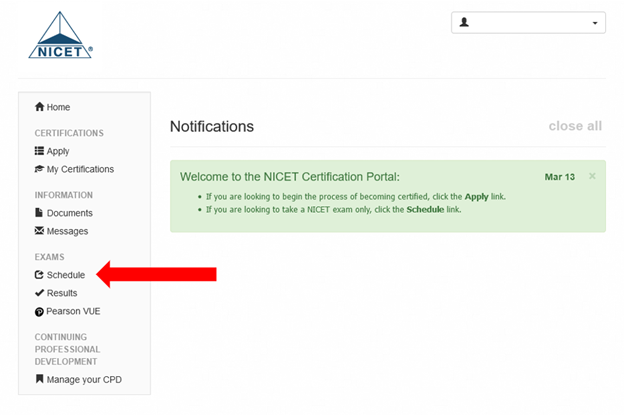Click the graduation cap icon for My Certifications
624x417 pixels.
(39, 169)
